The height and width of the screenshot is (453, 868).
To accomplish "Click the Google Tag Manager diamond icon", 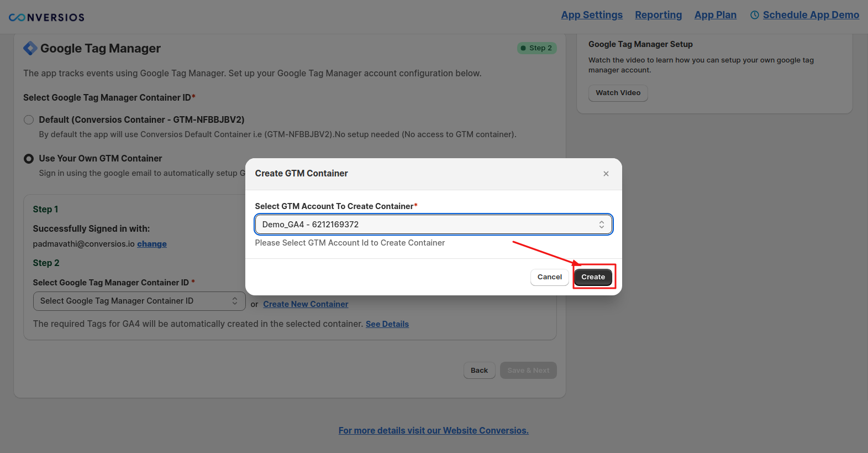I will click(x=30, y=48).
